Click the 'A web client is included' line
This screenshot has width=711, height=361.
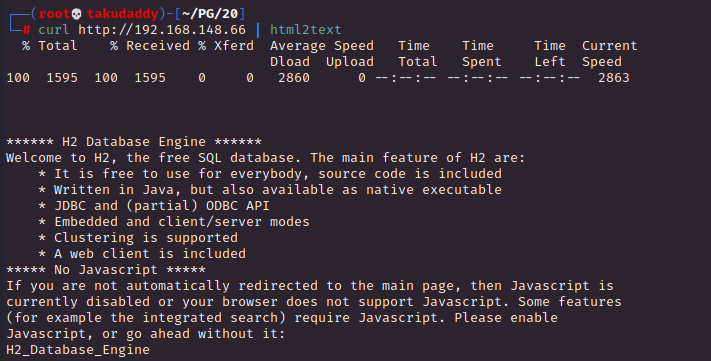click(x=142, y=254)
